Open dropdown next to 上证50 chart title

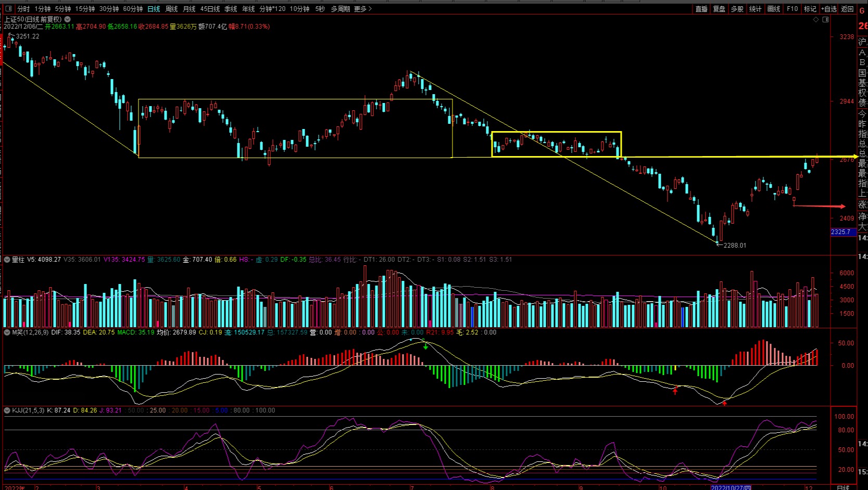click(67, 19)
